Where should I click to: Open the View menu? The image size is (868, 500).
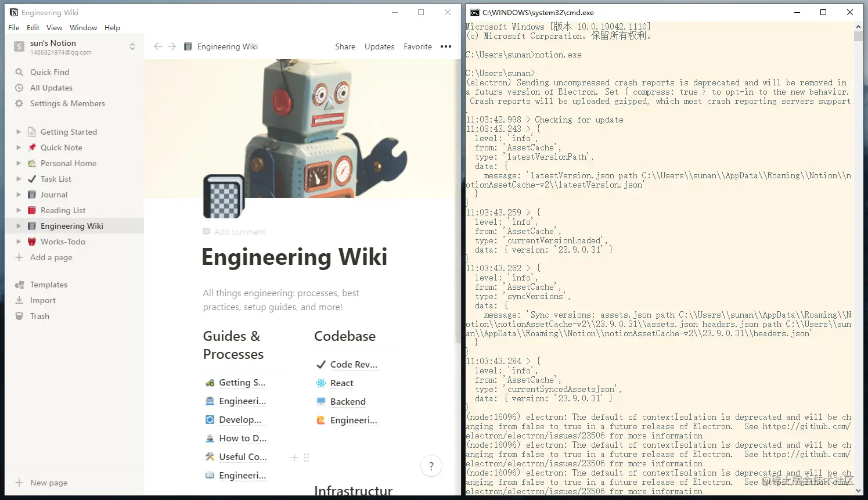pyautogui.click(x=54, y=27)
